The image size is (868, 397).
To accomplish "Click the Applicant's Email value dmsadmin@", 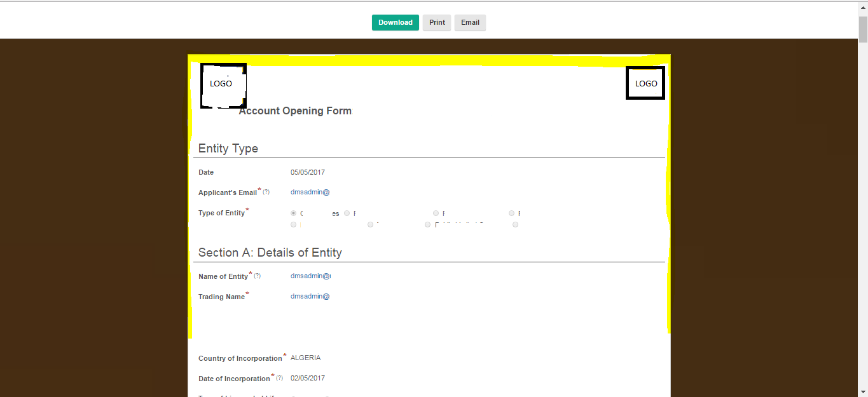I will coord(310,192).
